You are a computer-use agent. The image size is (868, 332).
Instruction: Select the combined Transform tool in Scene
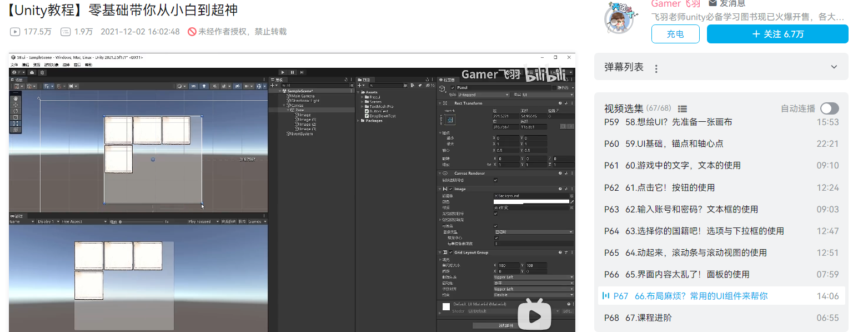tap(16, 130)
